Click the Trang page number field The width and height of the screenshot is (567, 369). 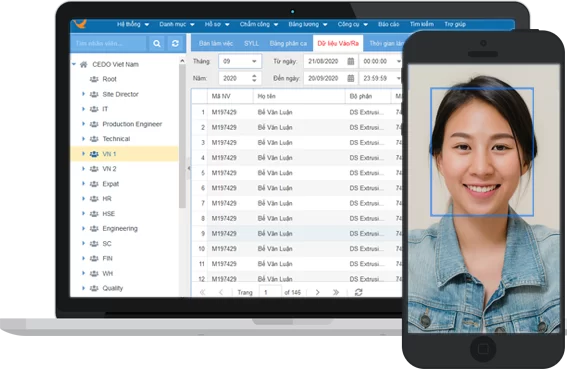pyautogui.click(x=270, y=292)
